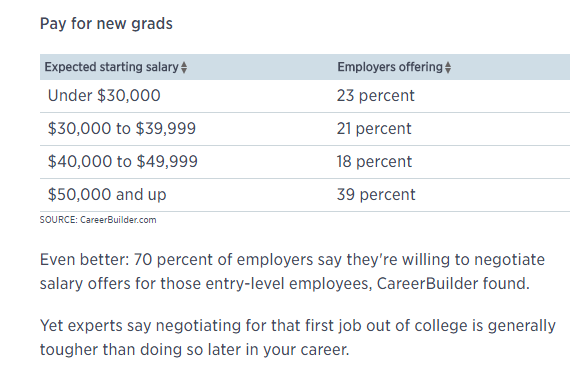Click the 18 percent cell
This screenshot has height=374, width=580.
click(374, 162)
